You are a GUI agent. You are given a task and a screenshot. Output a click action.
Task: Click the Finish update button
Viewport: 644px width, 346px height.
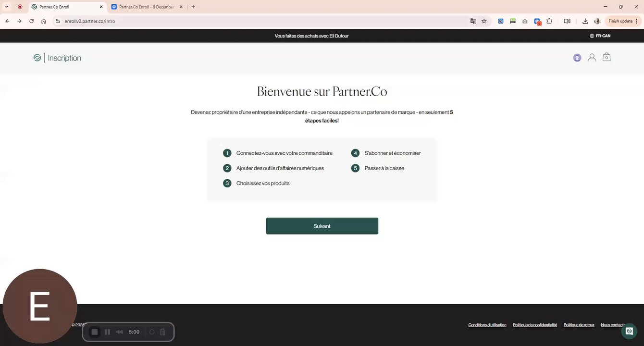620,21
